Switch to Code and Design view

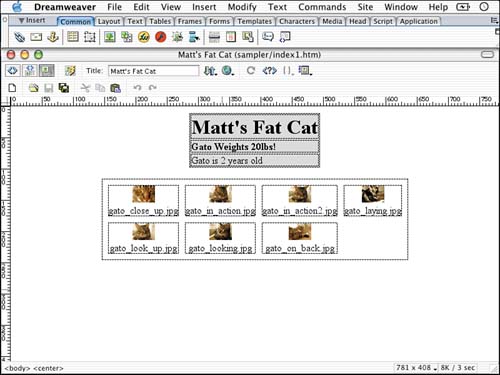point(30,71)
